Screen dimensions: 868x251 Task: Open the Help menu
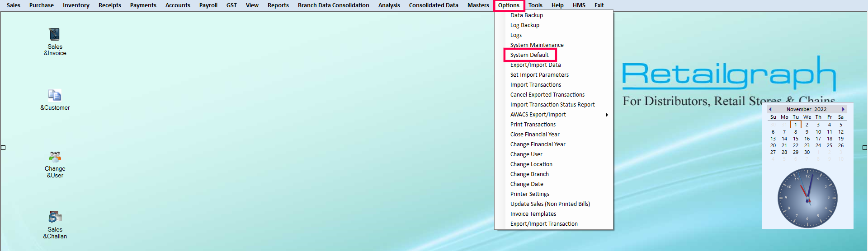point(557,5)
